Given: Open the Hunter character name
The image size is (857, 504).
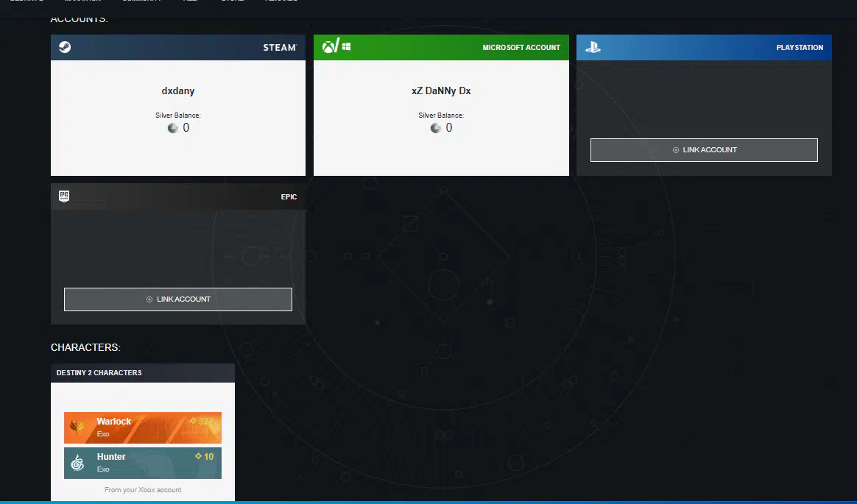Looking at the screenshot, I should 111,457.
